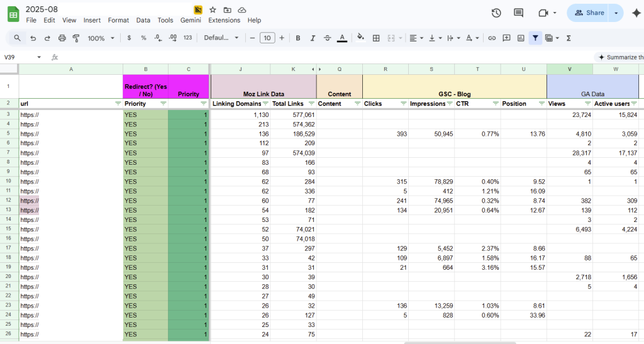Open the comments panel icon
Viewport: 644px width, 344px height.
(518, 13)
